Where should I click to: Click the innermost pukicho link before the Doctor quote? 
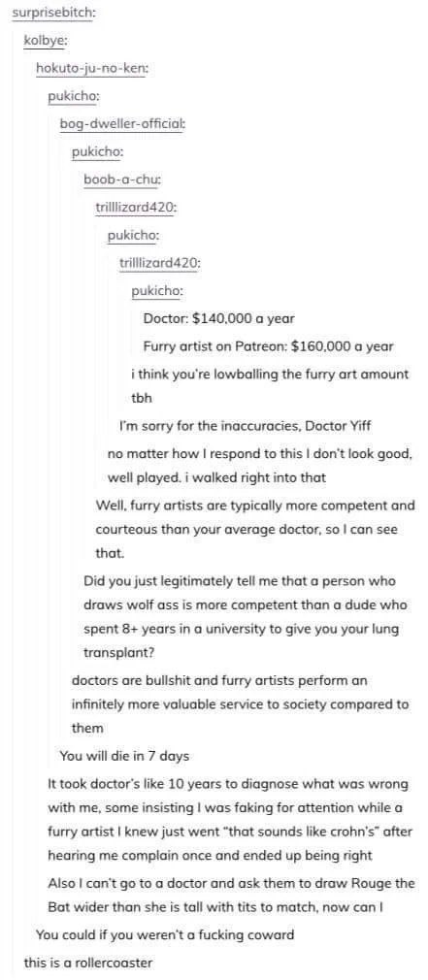pos(157,292)
